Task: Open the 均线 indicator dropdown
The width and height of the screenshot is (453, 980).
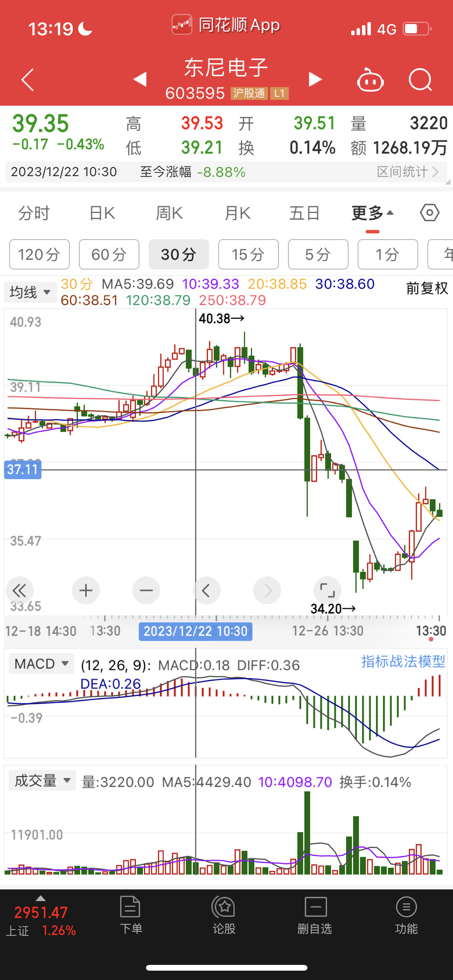Action: pyautogui.click(x=30, y=292)
